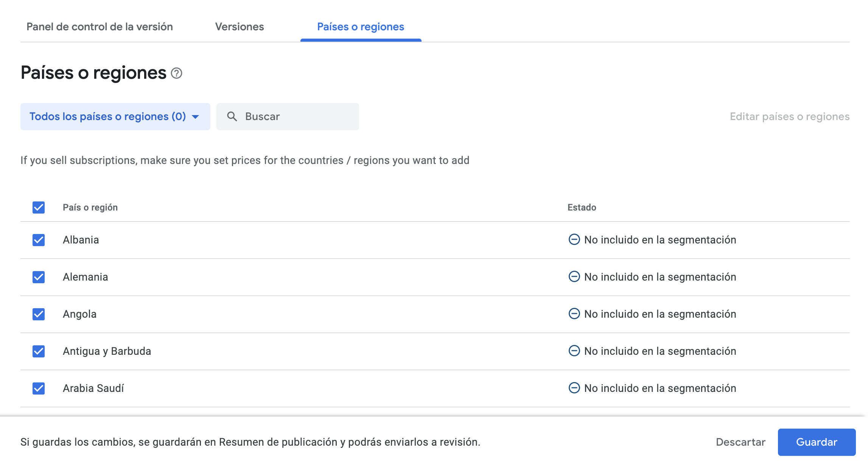Click the Antigua y Barbuda country name

click(107, 351)
